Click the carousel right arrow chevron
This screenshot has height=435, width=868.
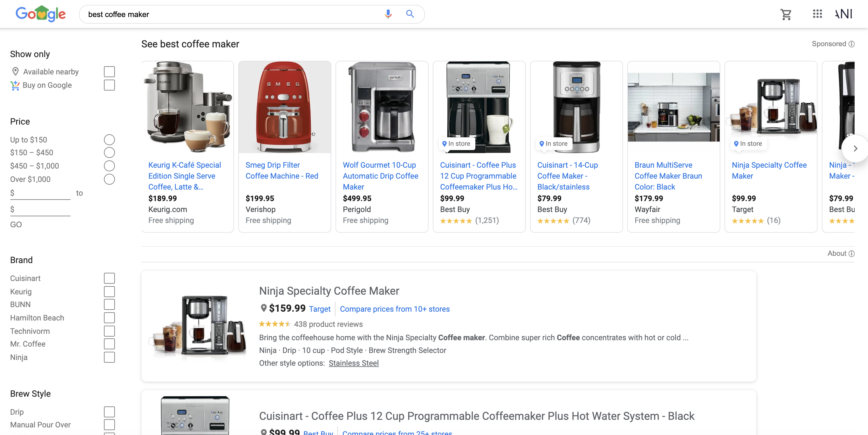(x=855, y=148)
